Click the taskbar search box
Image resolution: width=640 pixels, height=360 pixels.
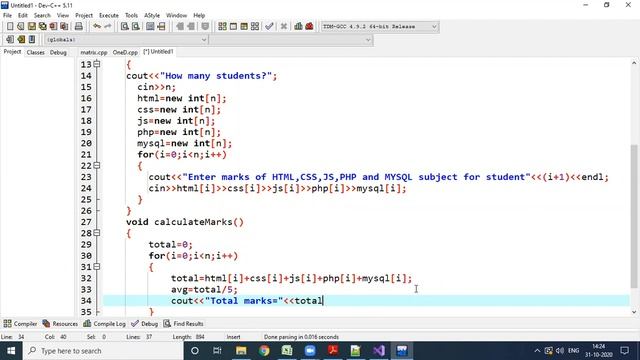pos(103,351)
